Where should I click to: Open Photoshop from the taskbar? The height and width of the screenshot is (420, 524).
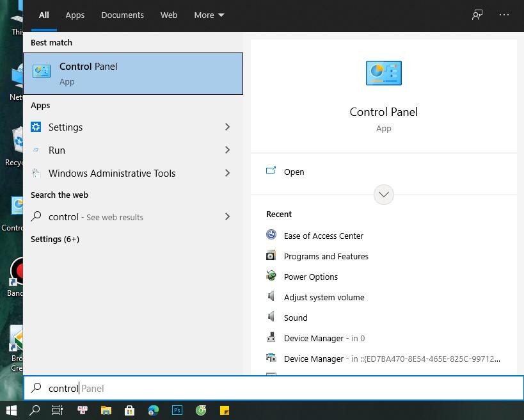click(x=177, y=410)
